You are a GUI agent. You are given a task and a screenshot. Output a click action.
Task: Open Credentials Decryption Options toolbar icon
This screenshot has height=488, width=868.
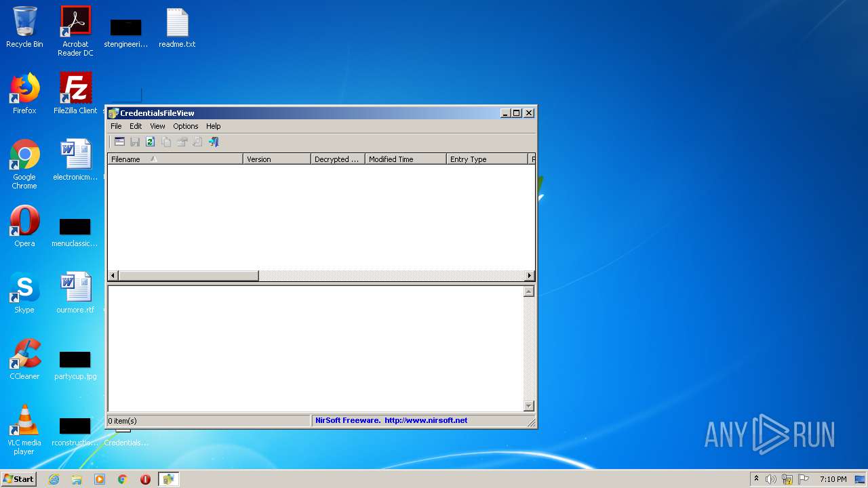119,142
